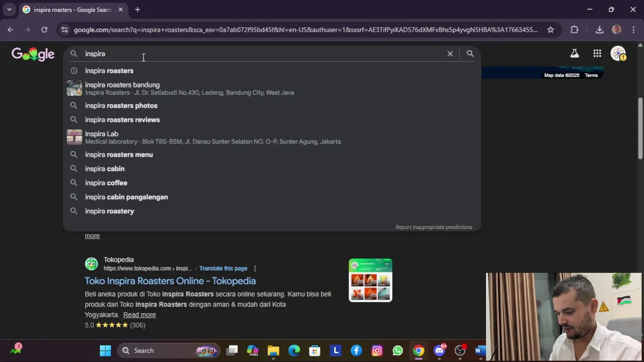The width and height of the screenshot is (644, 362).
Task: Open OBS Studio from taskbar
Action: 460,350
